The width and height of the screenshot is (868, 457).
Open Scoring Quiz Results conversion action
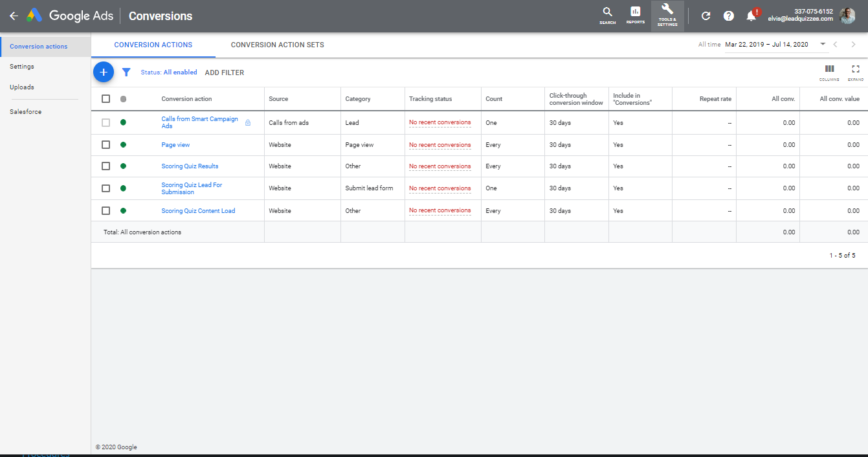point(190,166)
